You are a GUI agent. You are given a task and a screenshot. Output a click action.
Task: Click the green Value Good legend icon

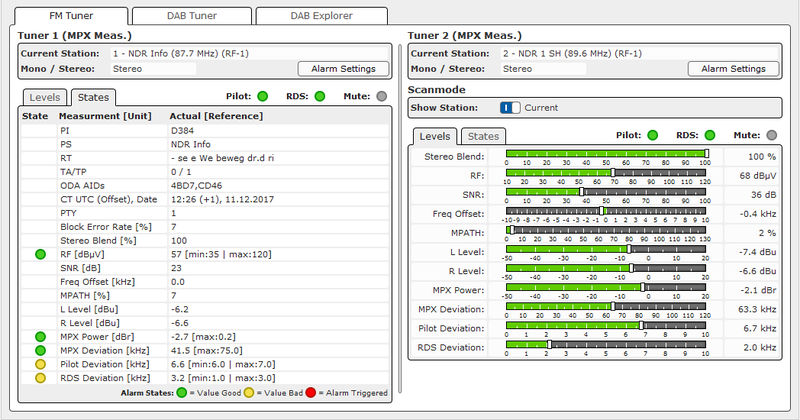point(182,393)
